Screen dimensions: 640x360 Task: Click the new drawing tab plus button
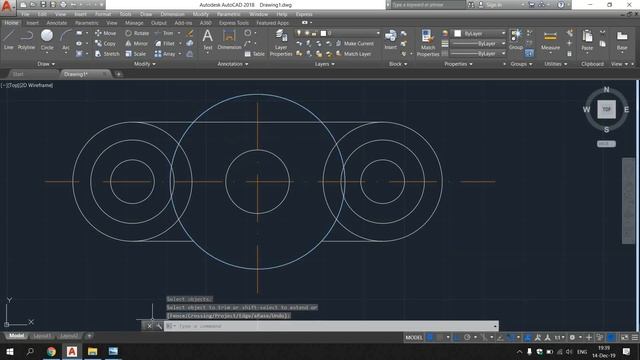(x=118, y=74)
